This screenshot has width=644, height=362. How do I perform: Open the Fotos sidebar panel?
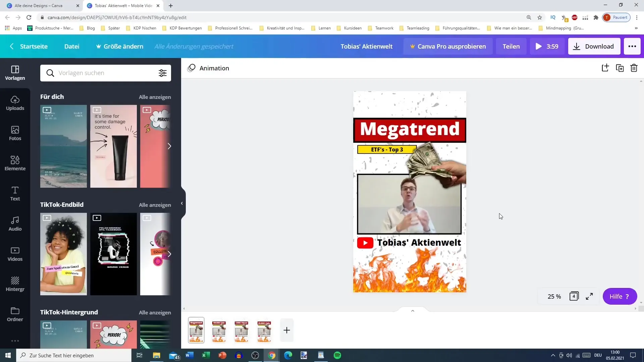coord(15,133)
